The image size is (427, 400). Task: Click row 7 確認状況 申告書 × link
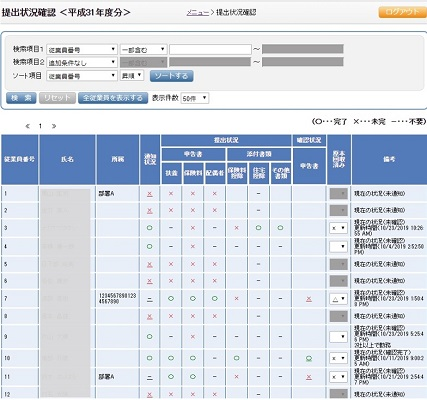click(309, 299)
